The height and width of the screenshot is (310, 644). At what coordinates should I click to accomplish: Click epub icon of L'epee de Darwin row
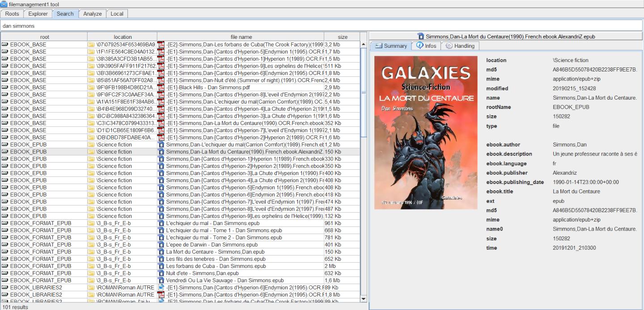(x=161, y=244)
